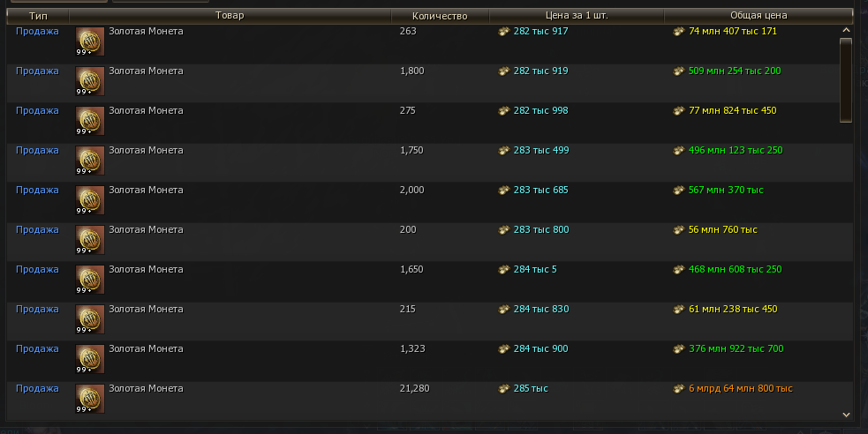
Task: Pick the coin icon in the 200 quantity row
Action: pyautogui.click(x=90, y=240)
